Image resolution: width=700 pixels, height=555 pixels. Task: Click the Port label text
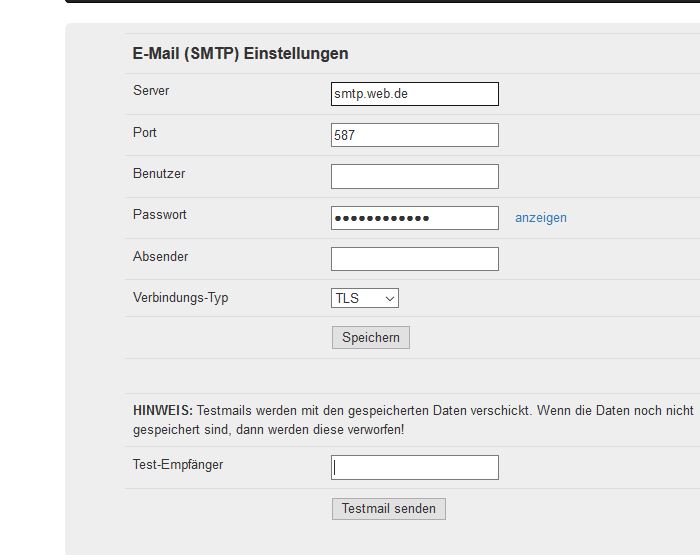click(145, 133)
